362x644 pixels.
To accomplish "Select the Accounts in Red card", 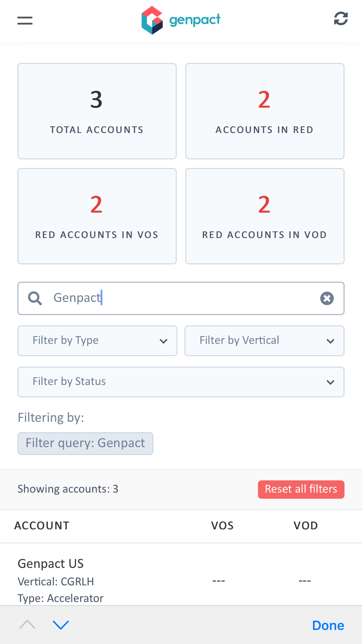I will click(265, 111).
